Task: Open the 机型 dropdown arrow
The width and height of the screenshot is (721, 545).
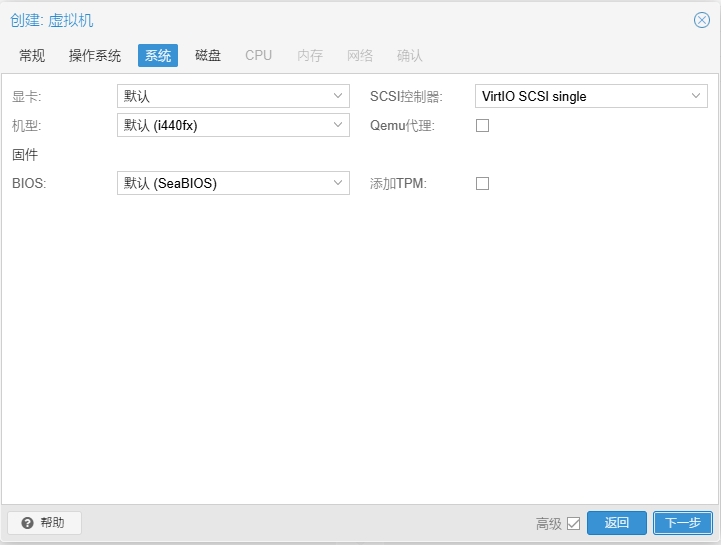Action: point(338,125)
